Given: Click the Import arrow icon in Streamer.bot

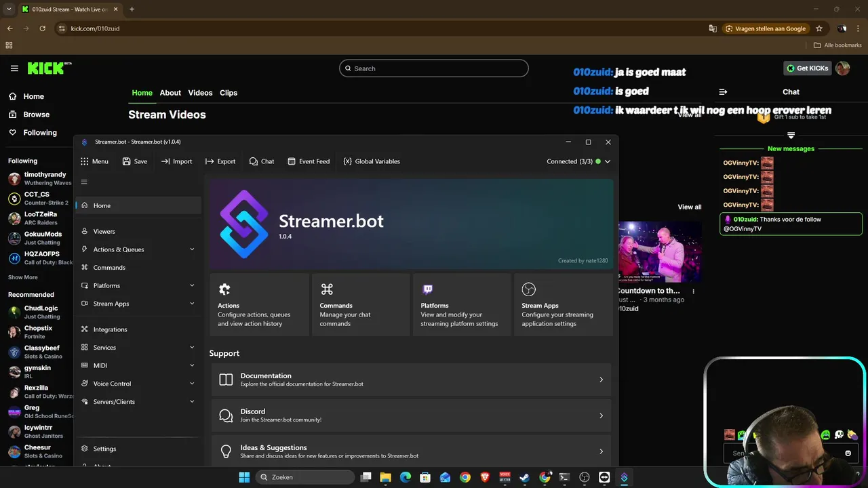Looking at the screenshot, I should tap(165, 161).
